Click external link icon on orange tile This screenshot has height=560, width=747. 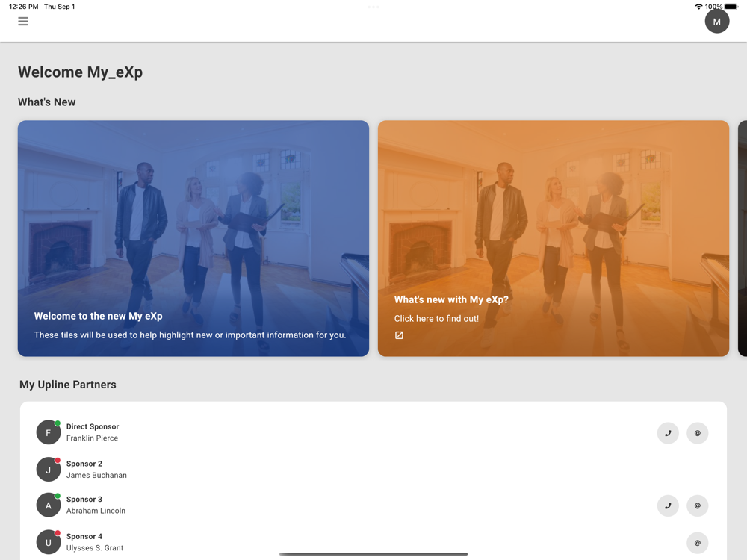399,335
